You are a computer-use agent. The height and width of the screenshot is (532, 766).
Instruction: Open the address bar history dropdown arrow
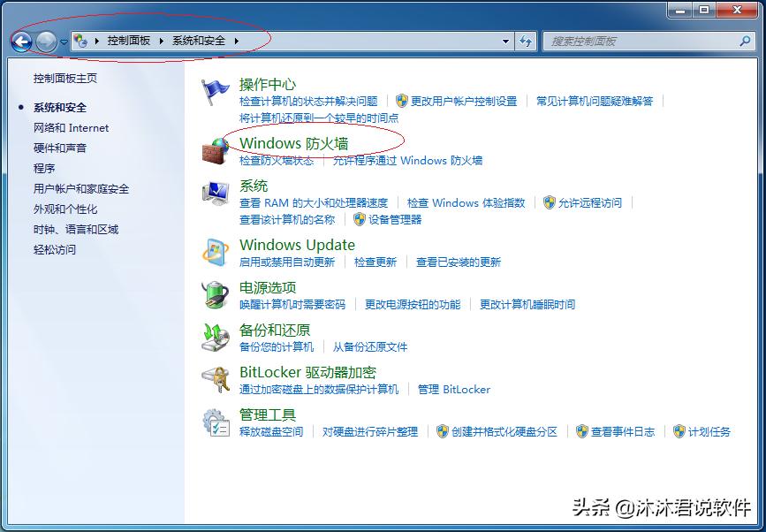(x=504, y=41)
